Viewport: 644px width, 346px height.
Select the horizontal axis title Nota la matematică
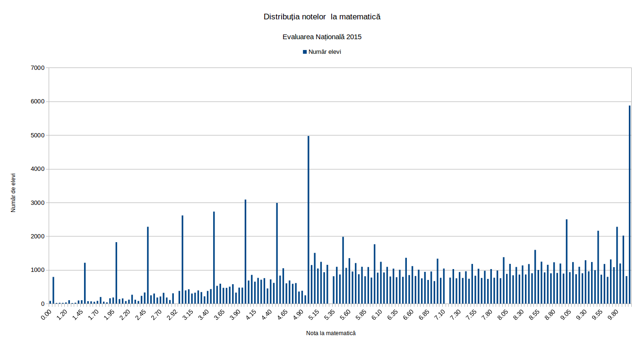[x=331, y=333]
